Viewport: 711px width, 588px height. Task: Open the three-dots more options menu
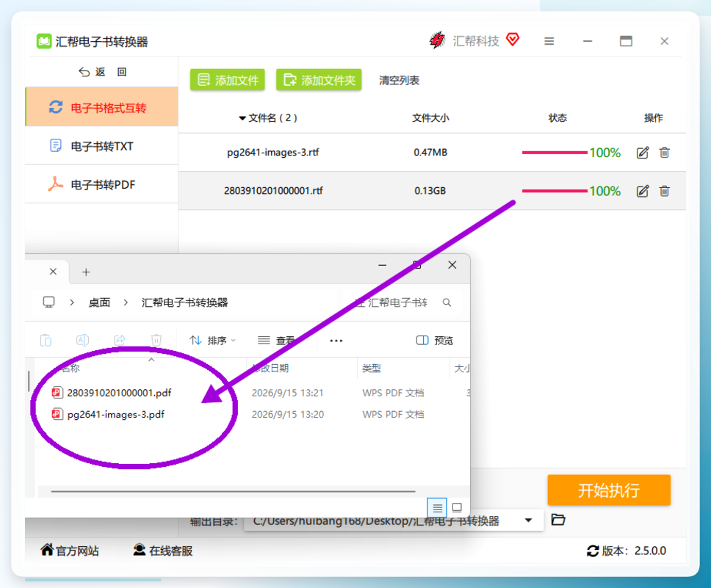click(336, 341)
